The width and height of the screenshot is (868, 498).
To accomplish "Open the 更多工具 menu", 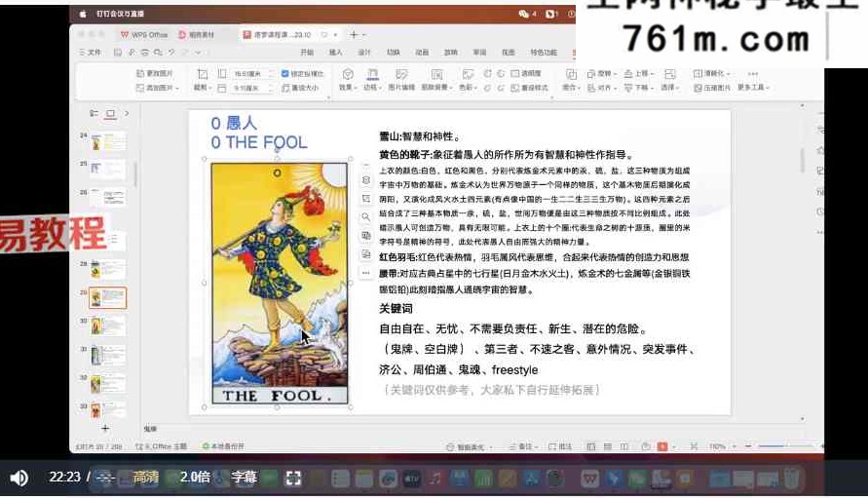I will point(753,81).
